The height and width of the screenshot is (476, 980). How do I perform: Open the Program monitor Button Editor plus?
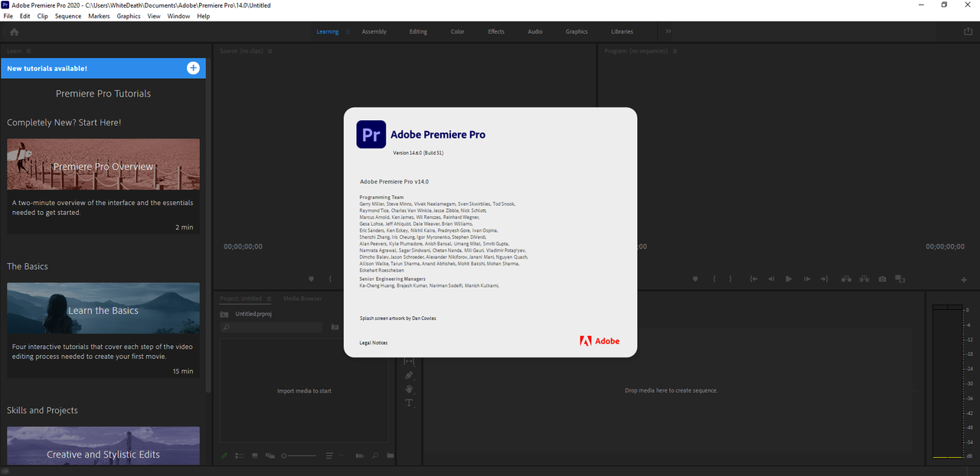(963, 280)
